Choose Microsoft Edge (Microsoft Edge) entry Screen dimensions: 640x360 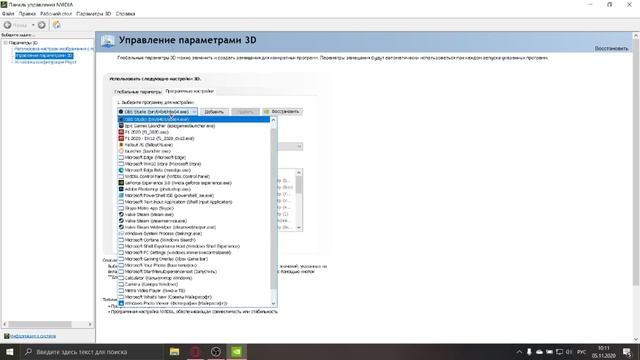194,158
